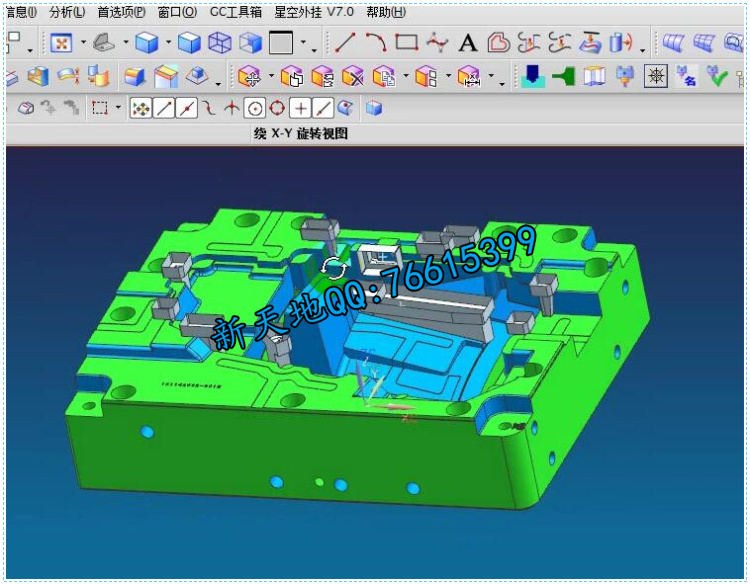Toggle Midpoint snap
The height and width of the screenshot is (585, 750).
(187, 109)
